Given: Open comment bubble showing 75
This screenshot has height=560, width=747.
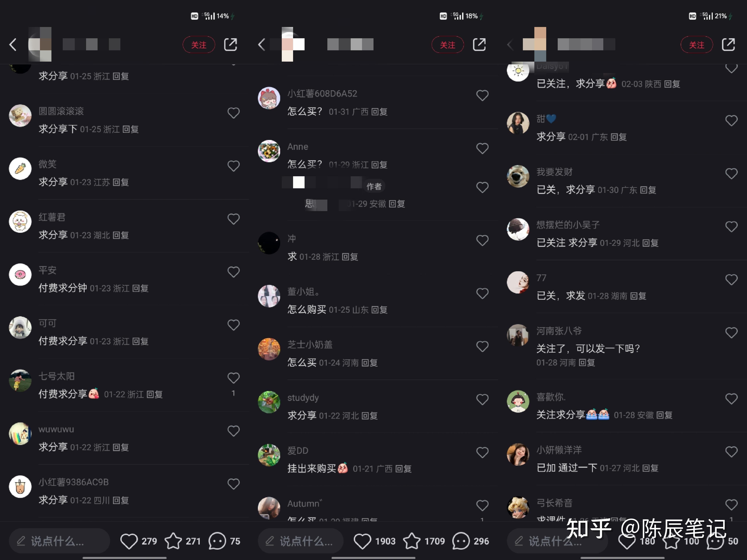Looking at the screenshot, I should click(x=217, y=541).
